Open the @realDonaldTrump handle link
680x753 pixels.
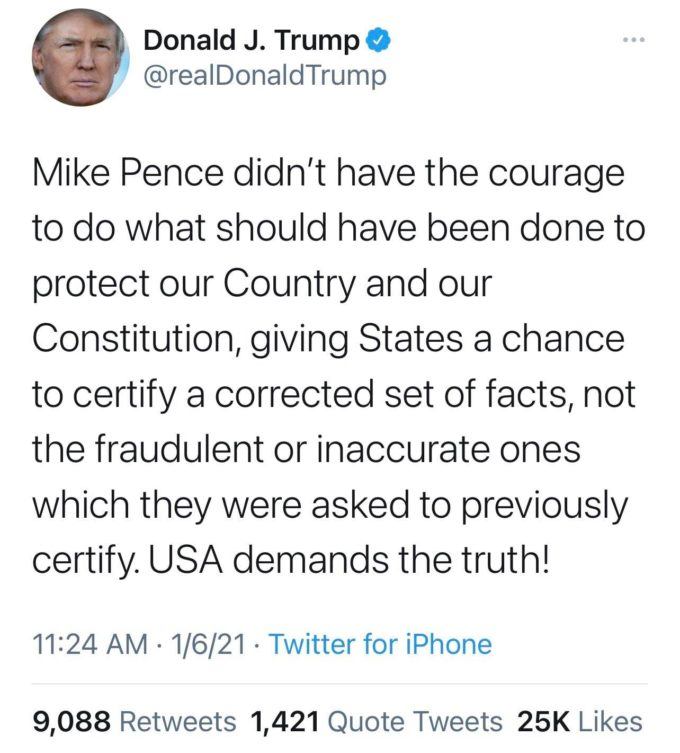point(265,76)
